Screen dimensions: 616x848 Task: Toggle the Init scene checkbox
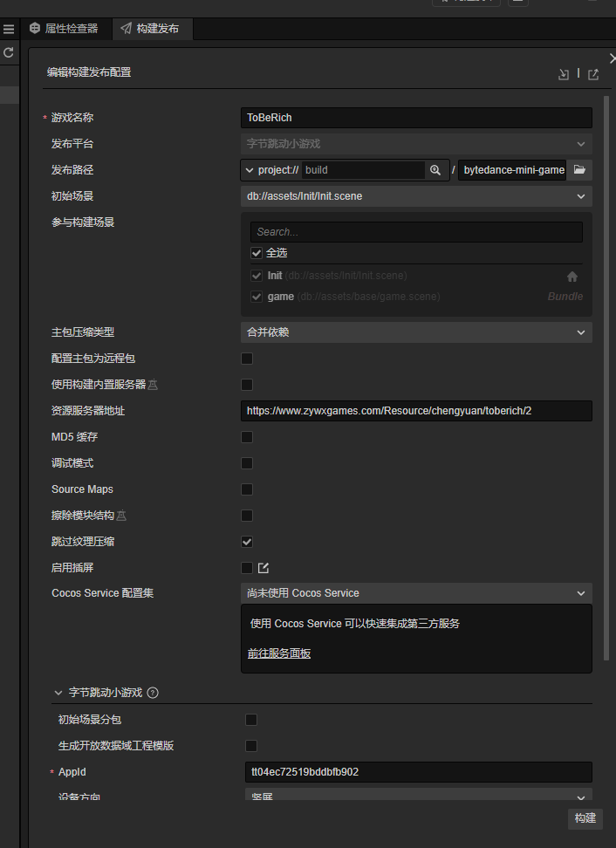click(x=257, y=276)
